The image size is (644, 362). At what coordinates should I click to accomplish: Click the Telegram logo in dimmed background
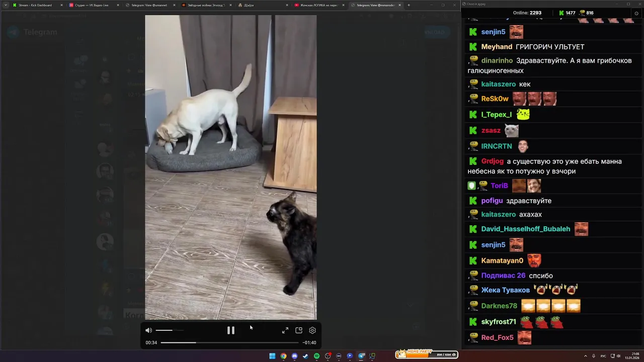[x=14, y=32]
